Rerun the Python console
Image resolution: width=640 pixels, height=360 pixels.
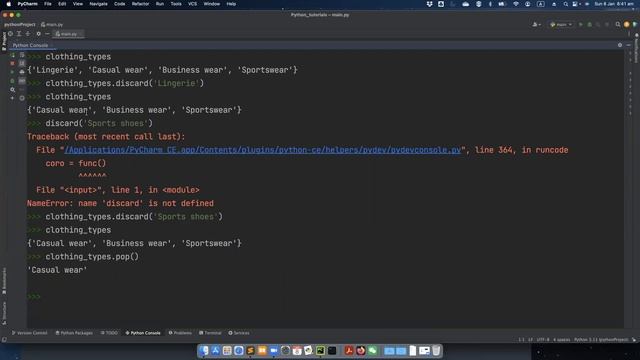coord(12,55)
